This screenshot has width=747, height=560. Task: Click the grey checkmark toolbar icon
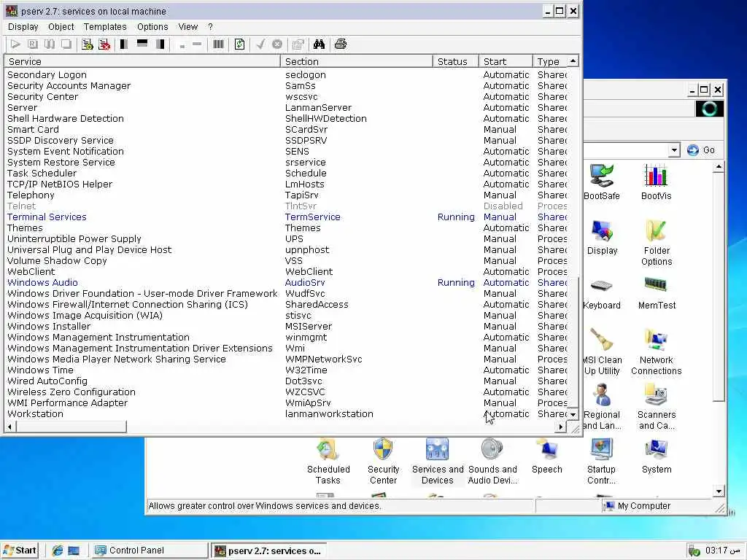(260, 44)
